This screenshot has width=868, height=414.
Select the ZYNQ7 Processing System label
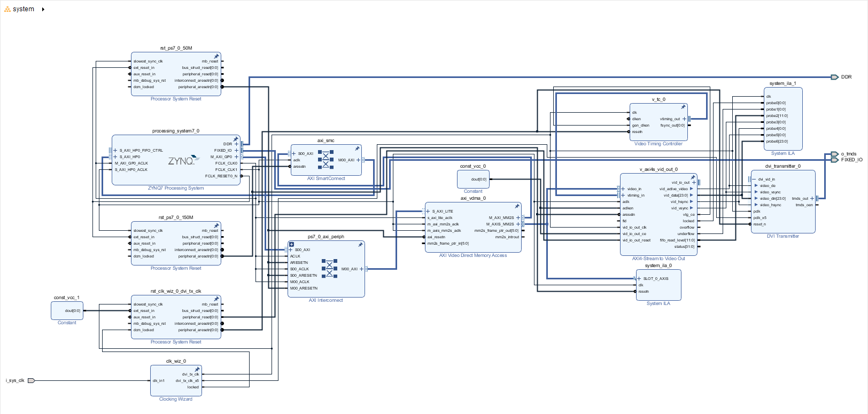[176, 188]
